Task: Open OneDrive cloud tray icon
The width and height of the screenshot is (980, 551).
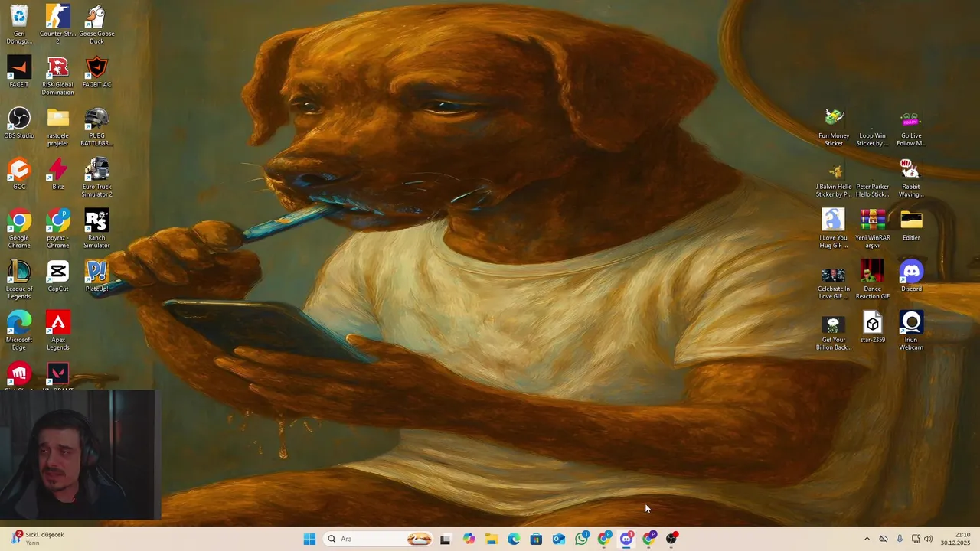Action: pyautogui.click(x=884, y=539)
